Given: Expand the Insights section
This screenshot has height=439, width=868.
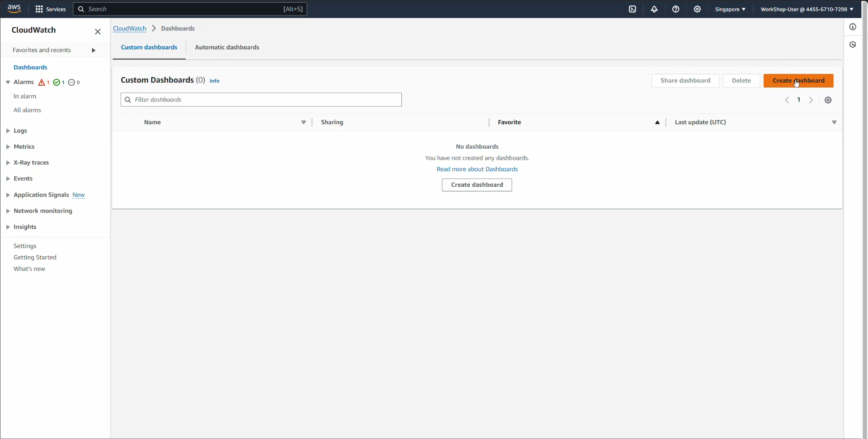Looking at the screenshot, I should point(8,227).
